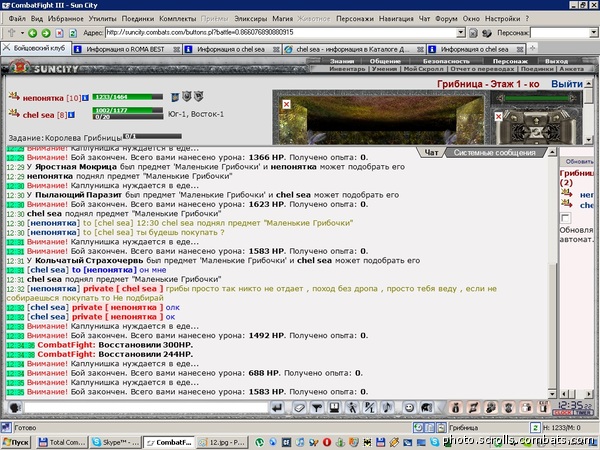Click the Пуск start button

click(x=16, y=442)
